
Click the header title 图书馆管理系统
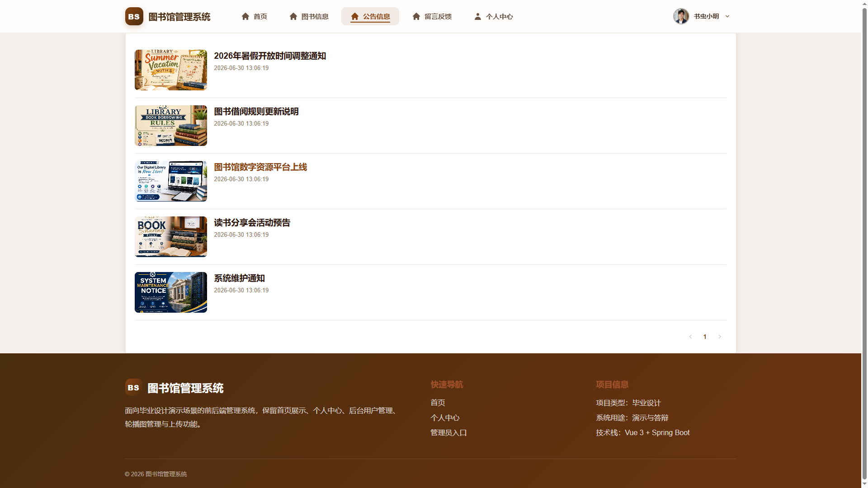point(179,17)
